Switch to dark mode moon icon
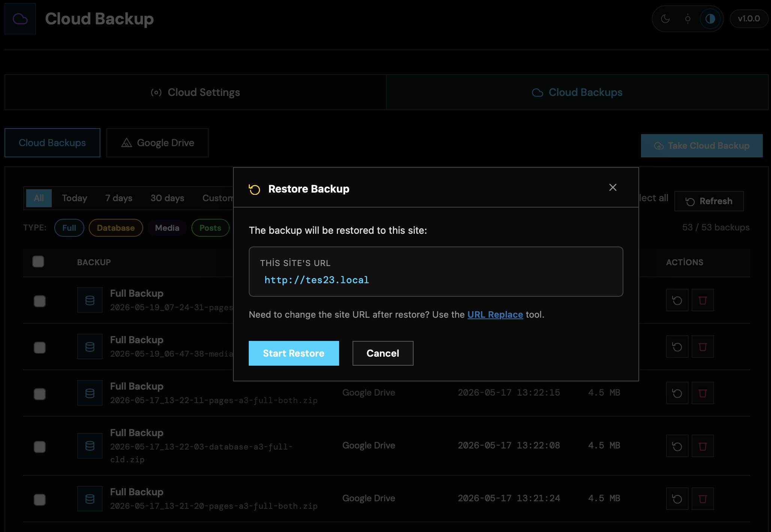This screenshot has height=532, width=771. click(x=665, y=19)
